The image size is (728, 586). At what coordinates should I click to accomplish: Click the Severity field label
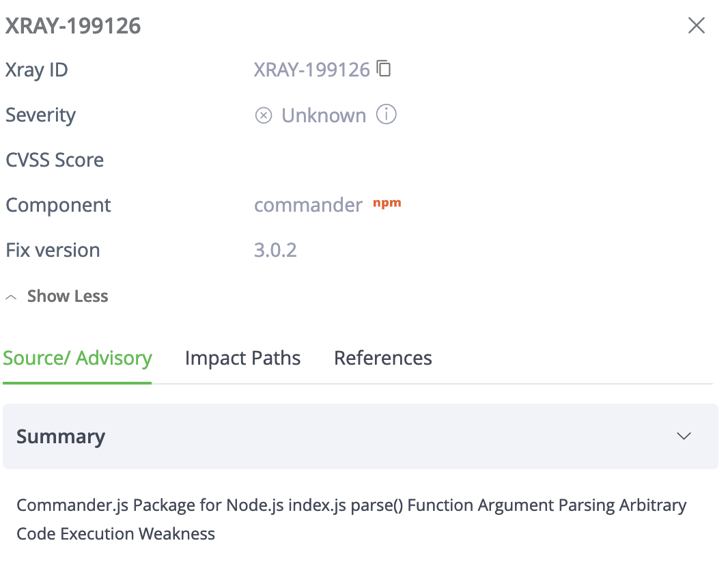[x=40, y=115]
